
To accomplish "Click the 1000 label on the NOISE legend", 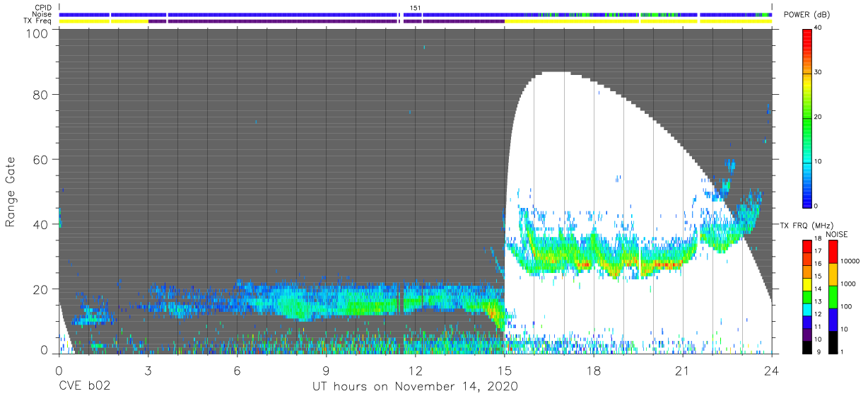I will point(848,284).
